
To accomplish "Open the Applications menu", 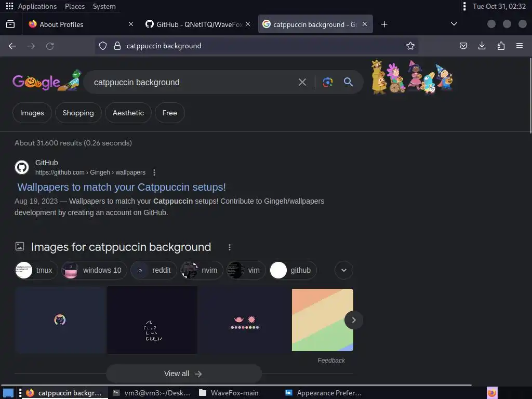I will point(37,6).
